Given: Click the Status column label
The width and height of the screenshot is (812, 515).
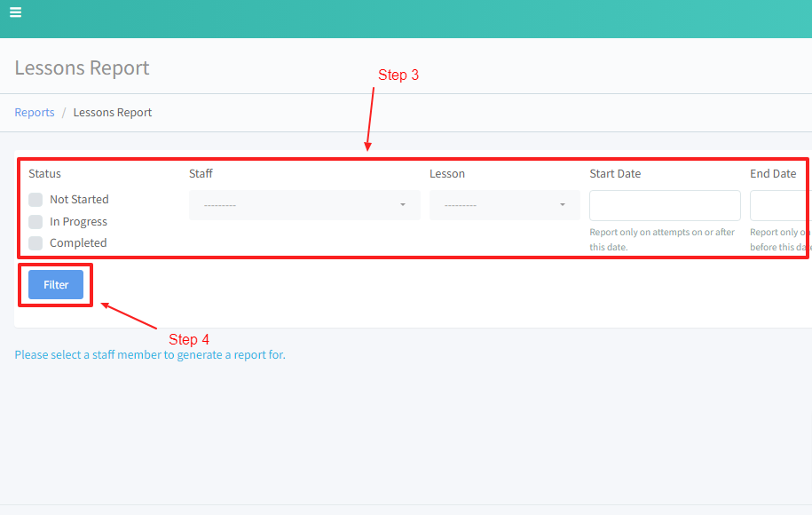Looking at the screenshot, I should click(44, 174).
